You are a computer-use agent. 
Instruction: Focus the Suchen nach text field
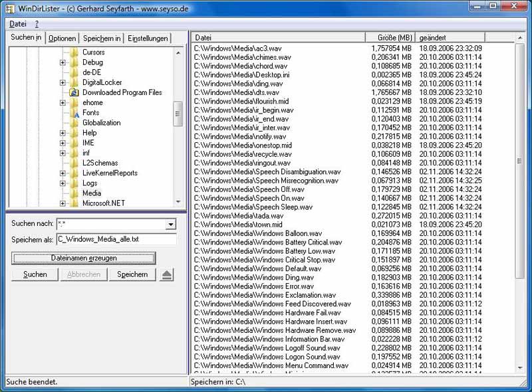tap(111, 224)
